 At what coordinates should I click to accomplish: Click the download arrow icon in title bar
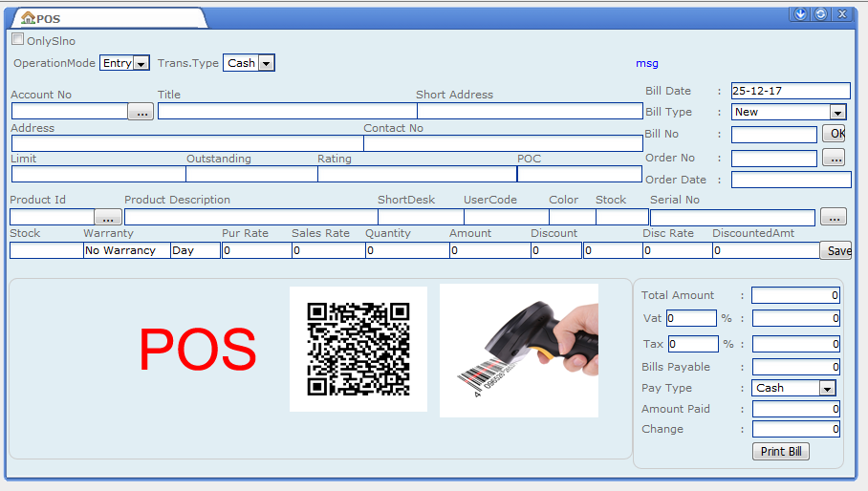800,14
